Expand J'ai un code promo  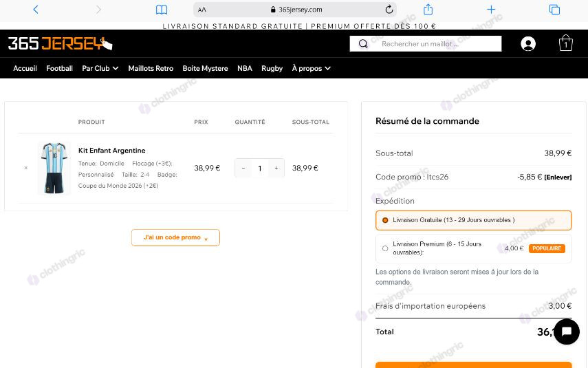[x=175, y=237]
